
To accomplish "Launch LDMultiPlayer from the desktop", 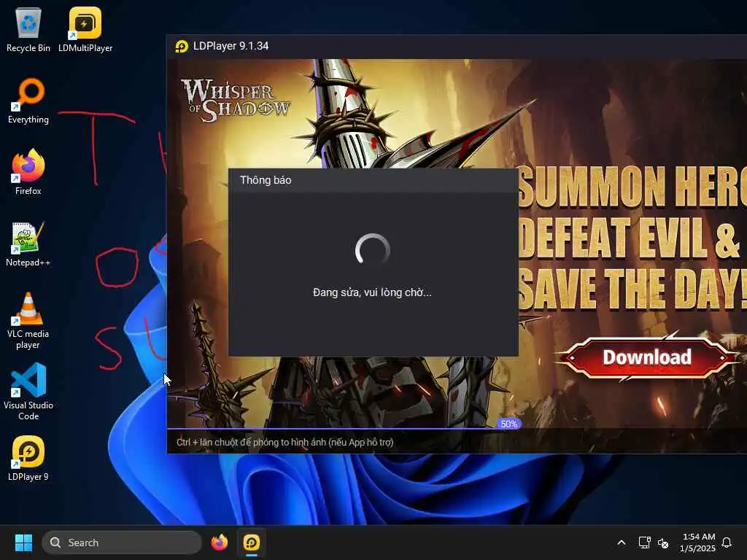I will point(85,29).
